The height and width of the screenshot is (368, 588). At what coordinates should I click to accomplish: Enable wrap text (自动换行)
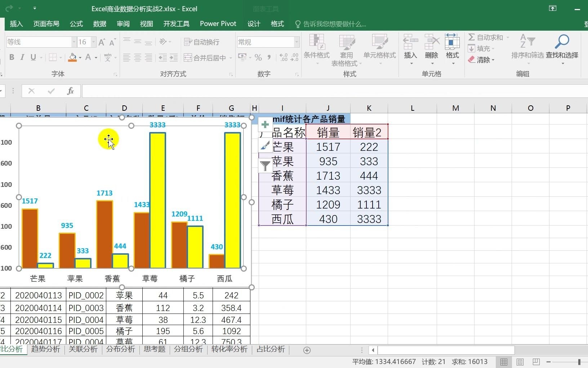(202, 42)
